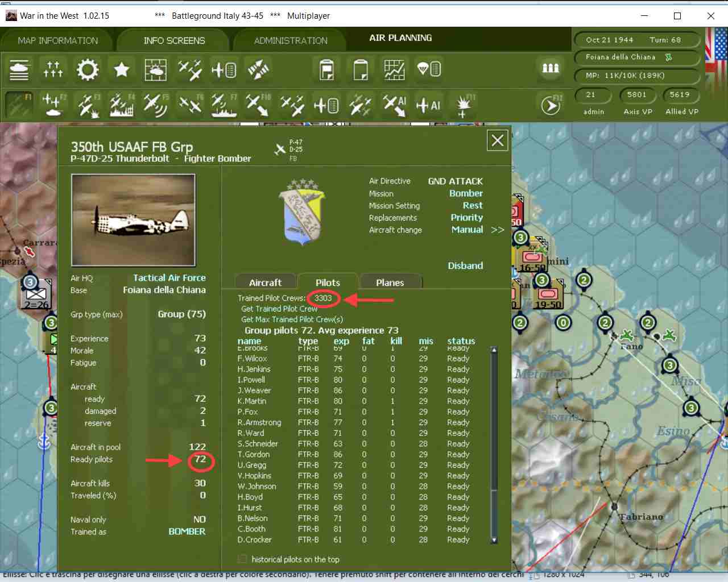The image size is (728, 582).
Task: Click the star victory icon
Action: click(121, 69)
